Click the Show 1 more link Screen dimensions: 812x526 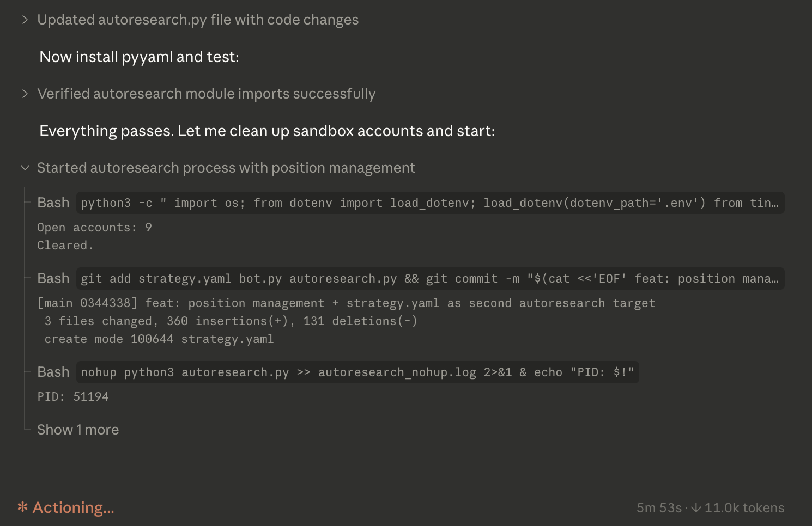point(78,430)
